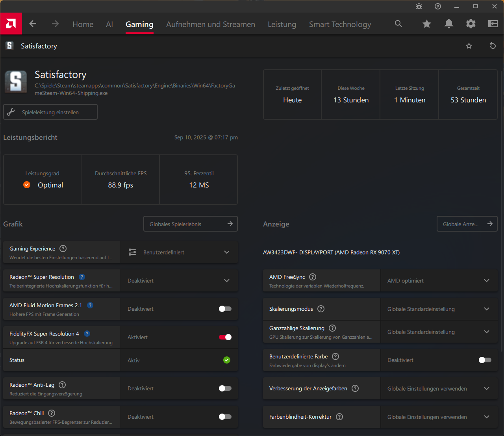Open Gaming Experience Benutzerdefiniert dropdown
The width and height of the screenshot is (504, 436).
click(179, 252)
